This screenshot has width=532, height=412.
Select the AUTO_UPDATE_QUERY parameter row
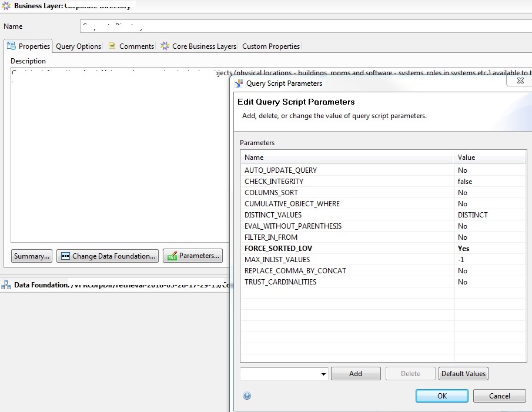(383, 170)
